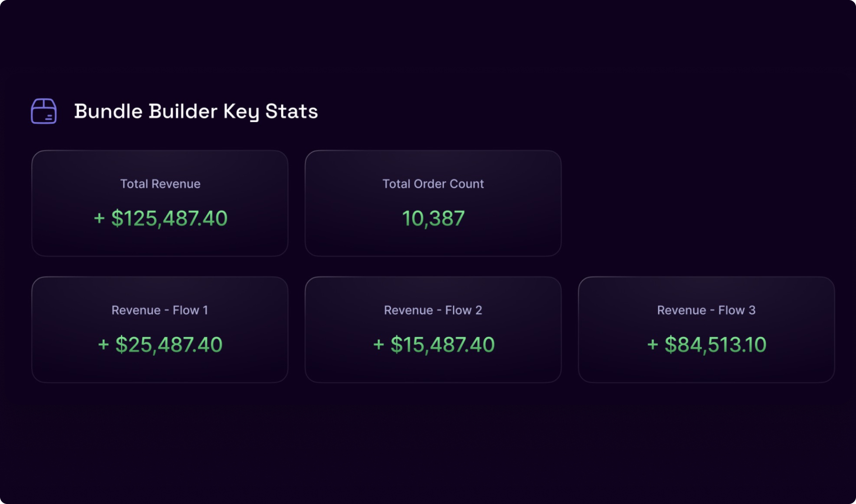Image resolution: width=856 pixels, height=504 pixels.
Task: Select the Total Order Count label
Action: pyautogui.click(x=433, y=184)
